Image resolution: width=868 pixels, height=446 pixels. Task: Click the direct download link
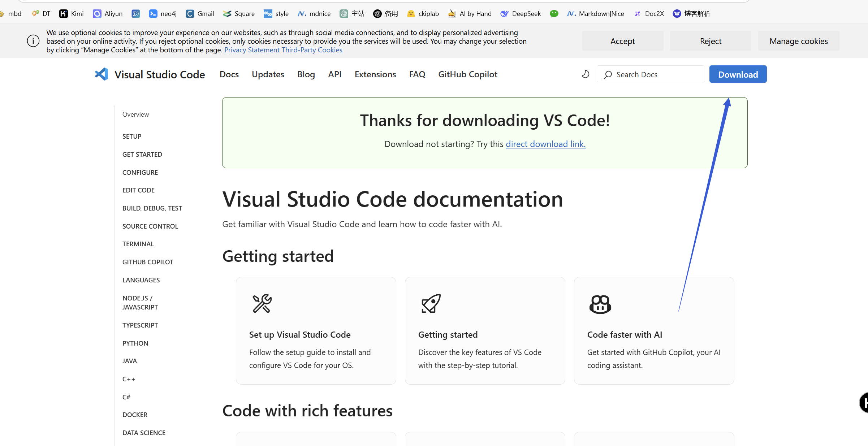click(545, 144)
